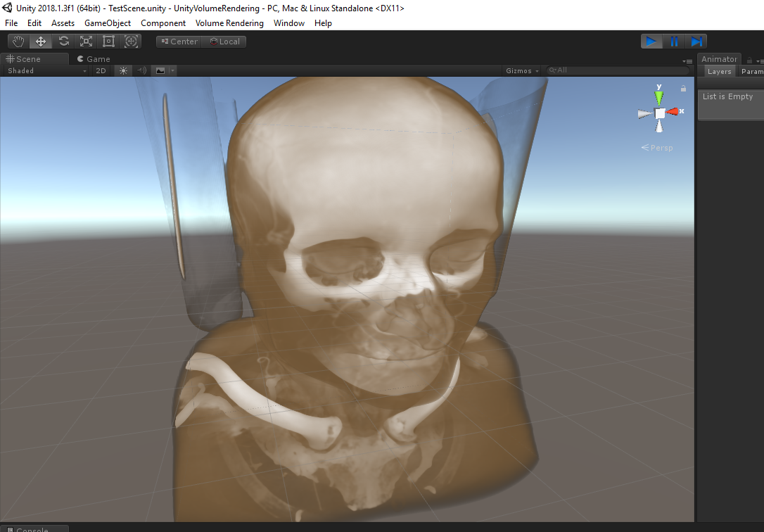Toggle scene lighting sun icon
The height and width of the screenshot is (532, 764).
123,70
